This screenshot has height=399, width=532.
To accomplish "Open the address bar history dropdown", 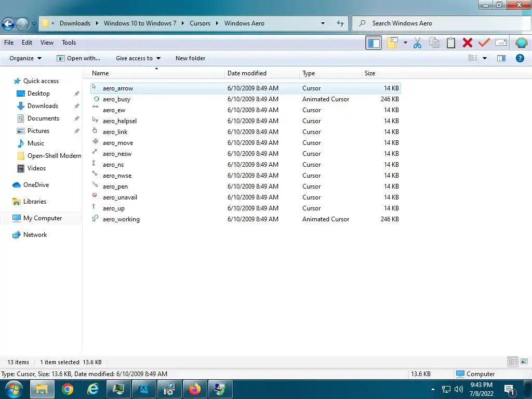I will click(x=323, y=23).
